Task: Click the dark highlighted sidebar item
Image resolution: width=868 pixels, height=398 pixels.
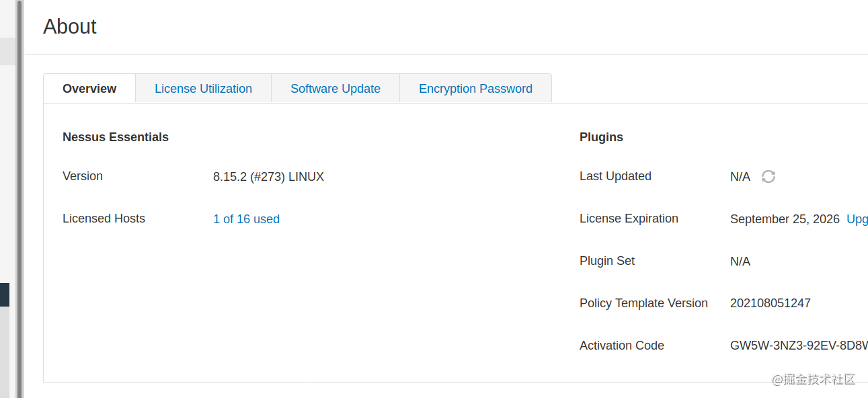Action: (x=5, y=294)
